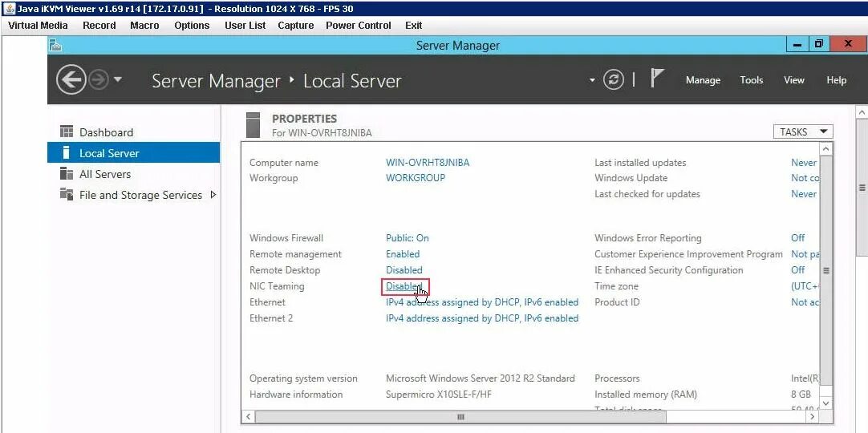Viewport: 868px width, 433px height.
Task: Click the Time zone UTC link
Action: [805, 286]
